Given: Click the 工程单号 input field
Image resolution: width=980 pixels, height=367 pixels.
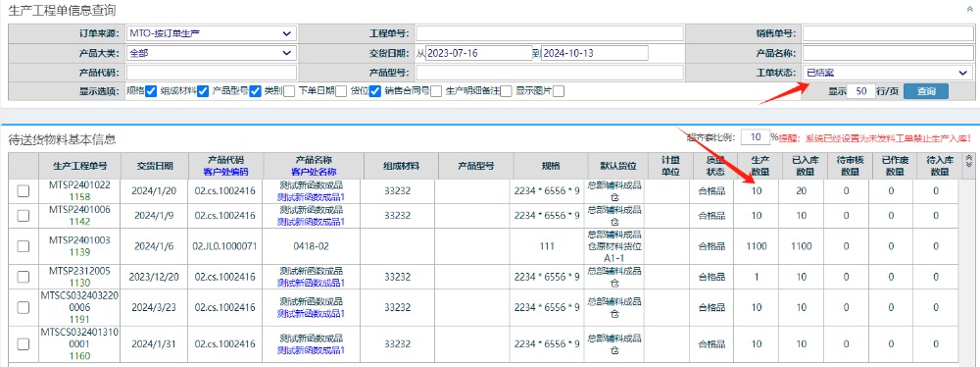Looking at the screenshot, I should (550, 33).
